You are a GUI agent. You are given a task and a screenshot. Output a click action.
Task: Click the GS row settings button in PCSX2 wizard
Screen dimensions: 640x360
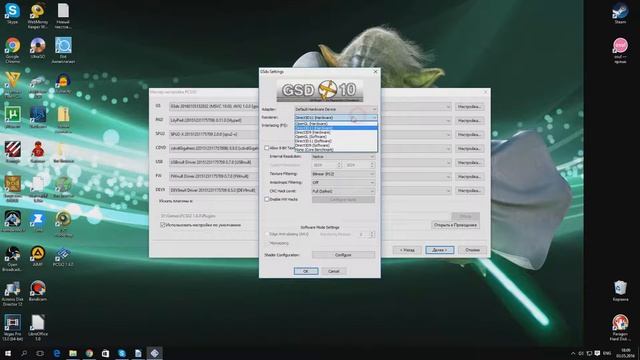coord(469,107)
